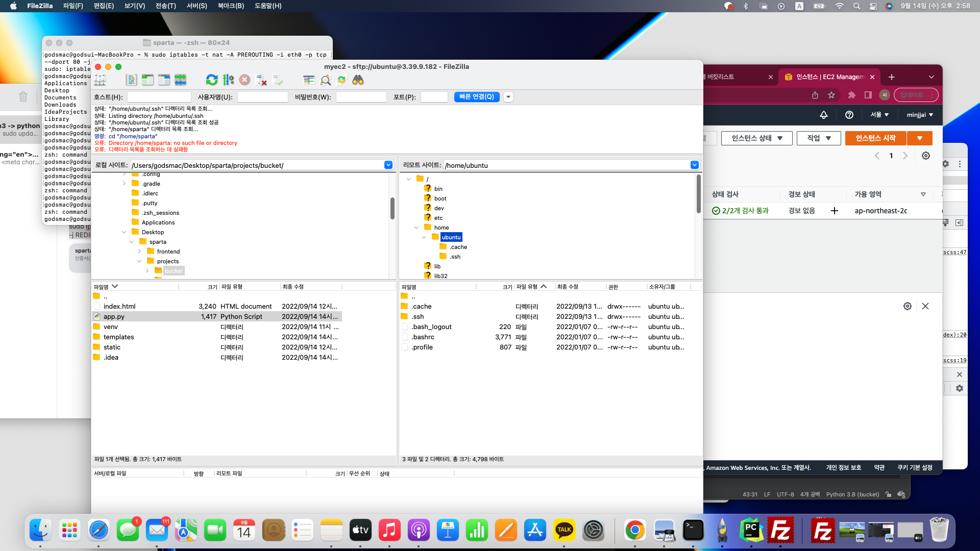
Task: Open the local site path dropdown
Action: [x=388, y=165]
